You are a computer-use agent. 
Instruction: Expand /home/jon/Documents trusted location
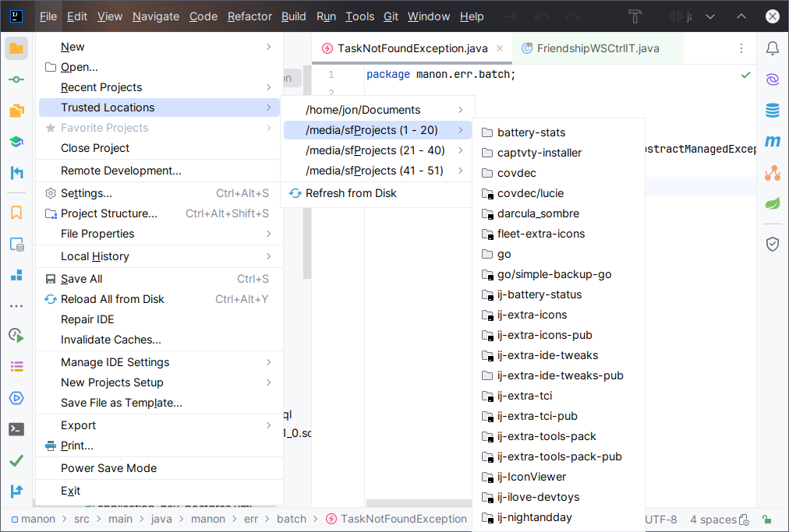pos(377,110)
